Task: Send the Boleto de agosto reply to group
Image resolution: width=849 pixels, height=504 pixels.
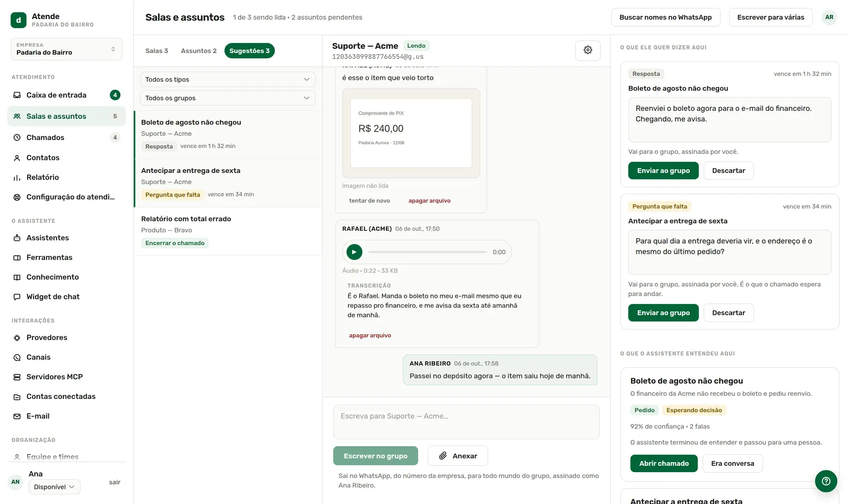Action: pos(663,171)
